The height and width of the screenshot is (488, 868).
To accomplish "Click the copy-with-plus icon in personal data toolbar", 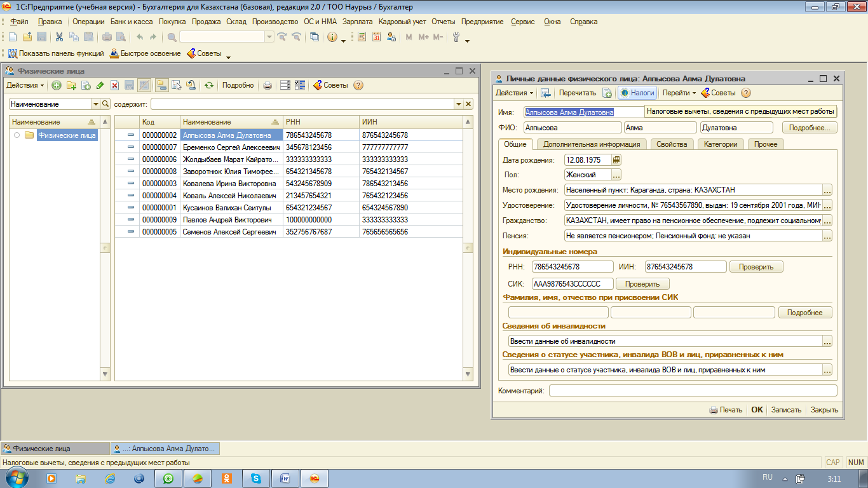I will point(607,93).
